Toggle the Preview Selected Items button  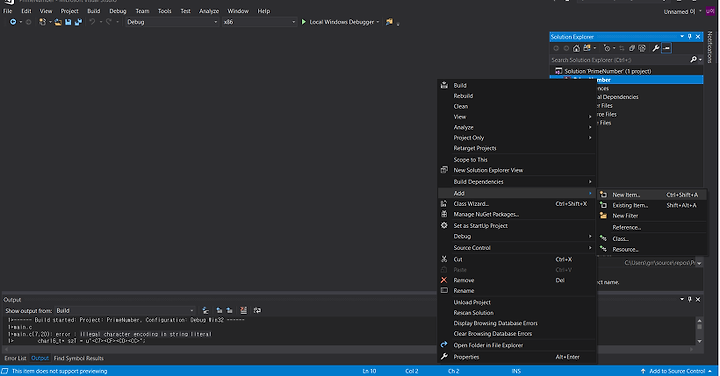tap(666, 48)
